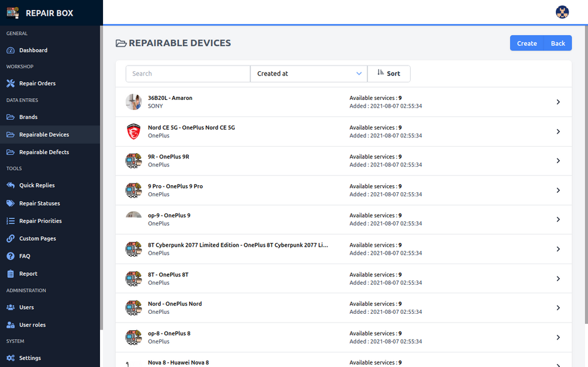Click the Repair Priorities list icon
This screenshot has width=588, height=367.
point(11,221)
